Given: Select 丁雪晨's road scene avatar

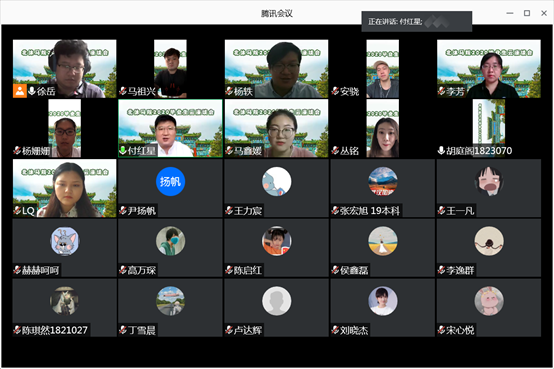Looking at the screenshot, I should pos(171,301).
